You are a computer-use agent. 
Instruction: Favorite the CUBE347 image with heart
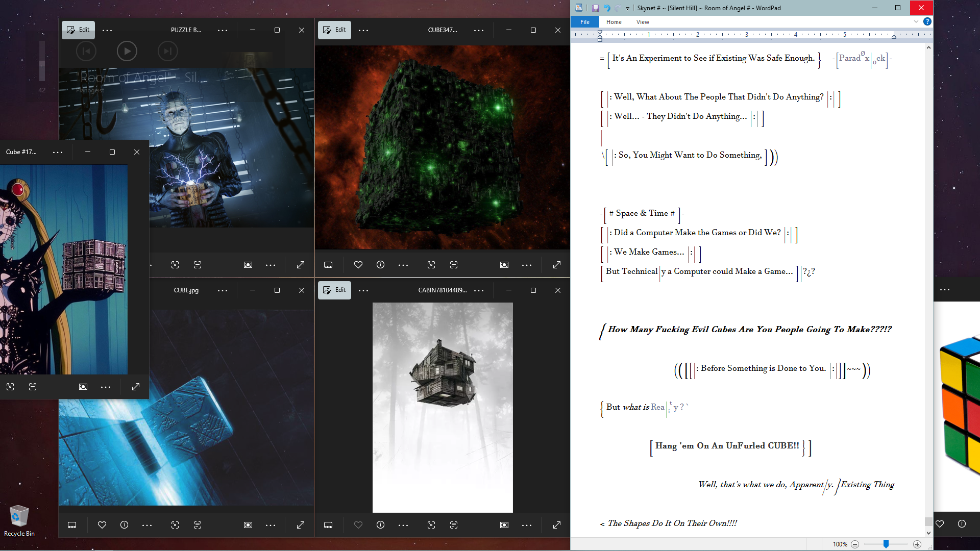point(358,265)
